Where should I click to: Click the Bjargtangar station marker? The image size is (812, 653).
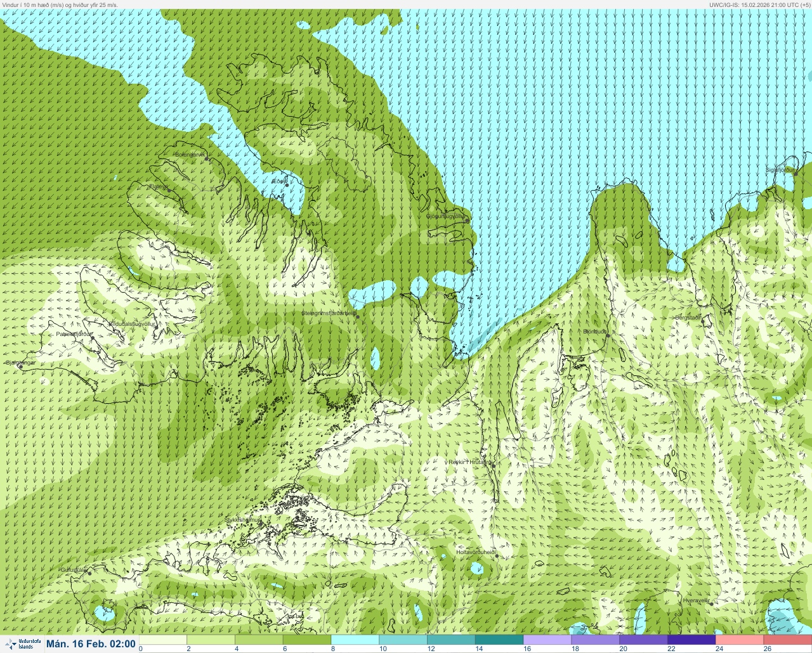21,366
